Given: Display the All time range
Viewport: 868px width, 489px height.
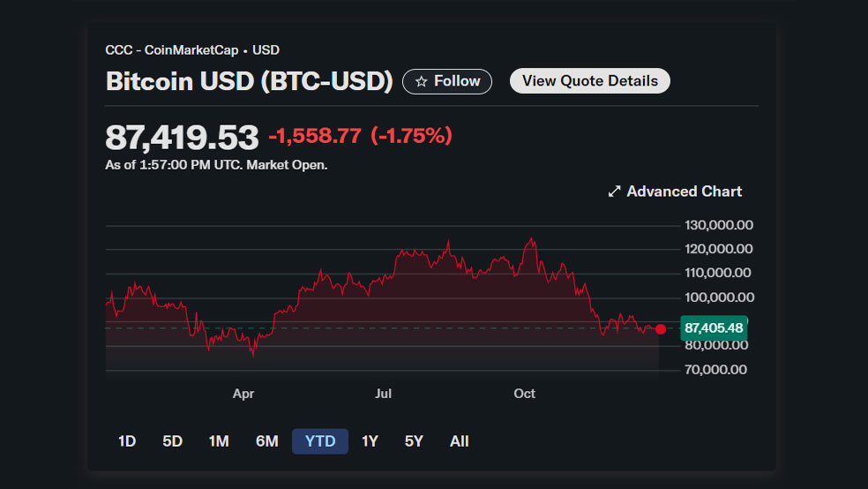Looking at the screenshot, I should point(459,441).
